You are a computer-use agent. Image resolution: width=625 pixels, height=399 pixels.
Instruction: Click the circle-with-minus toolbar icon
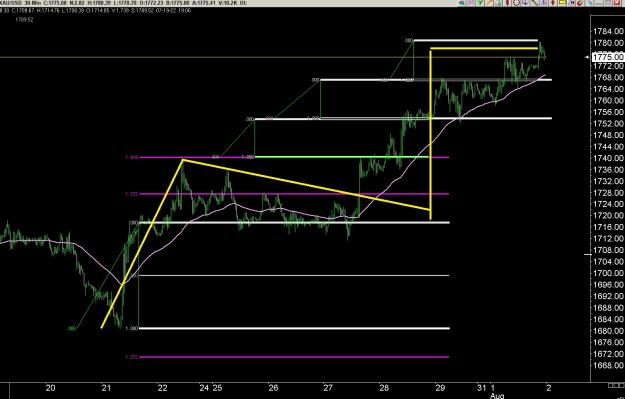(x=517, y=3)
